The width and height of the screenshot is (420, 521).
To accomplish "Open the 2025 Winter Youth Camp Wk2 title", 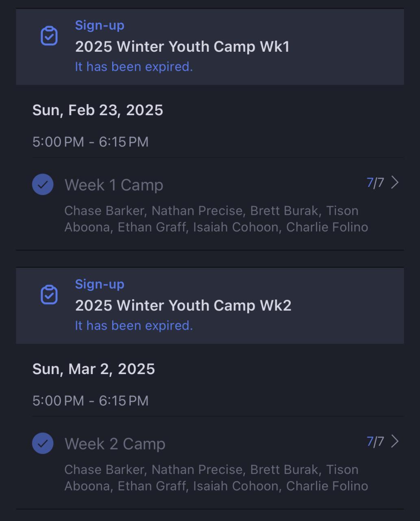I will tap(183, 305).
